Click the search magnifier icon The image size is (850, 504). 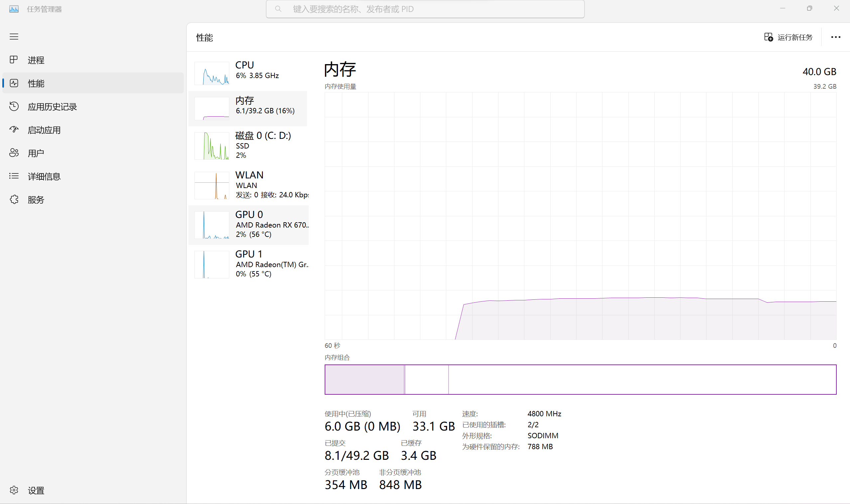pyautogui.click(x=278, y=9)
